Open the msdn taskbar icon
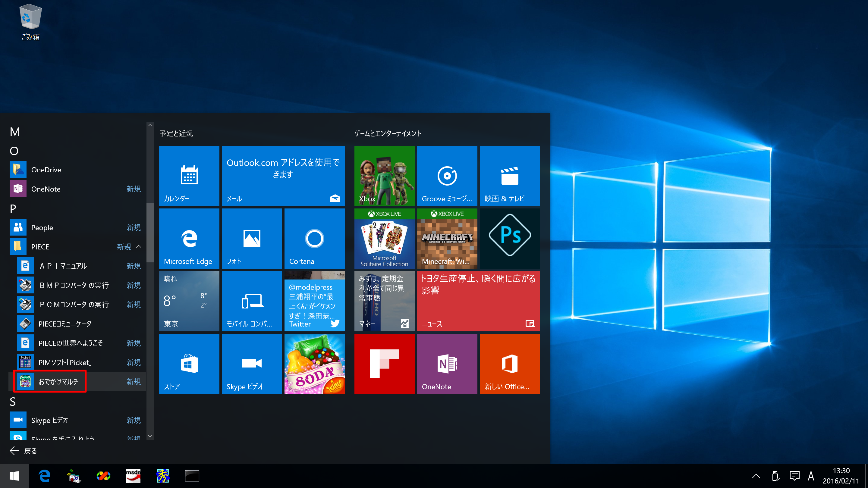Screen dimensions: 868x488 [x=133, y=476]
